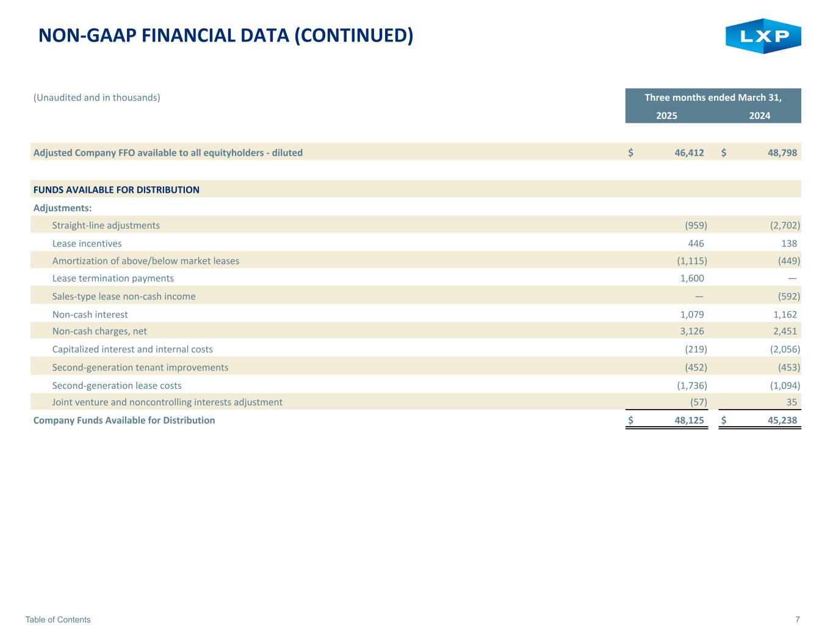The width and height of the screenshot is (833, 644).
Task: Click the Non-cash interest row label
Action: 90,314
